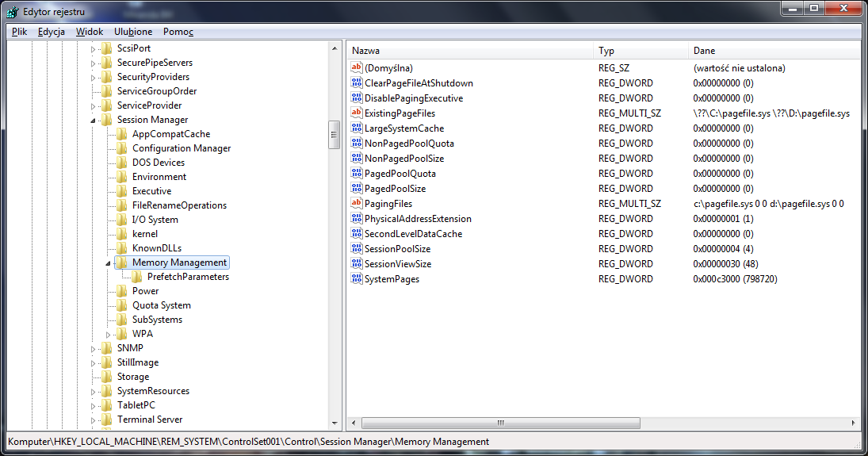Image resolution: width=868 pixels, height=456 pixels.
Task: Click the PrefetchParameters folder icon
Action: click(x=136, y=277)
